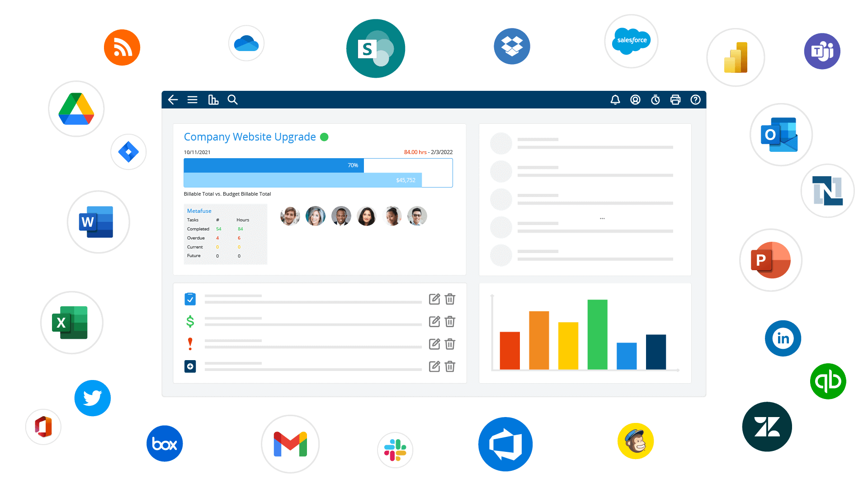Open notifications bell

(615, 99)
